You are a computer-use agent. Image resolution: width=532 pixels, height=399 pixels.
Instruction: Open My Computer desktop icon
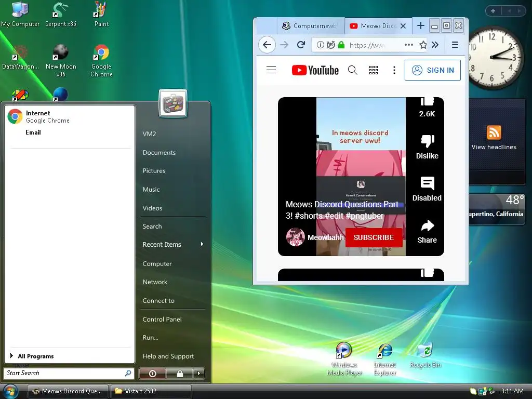[20, 14]
